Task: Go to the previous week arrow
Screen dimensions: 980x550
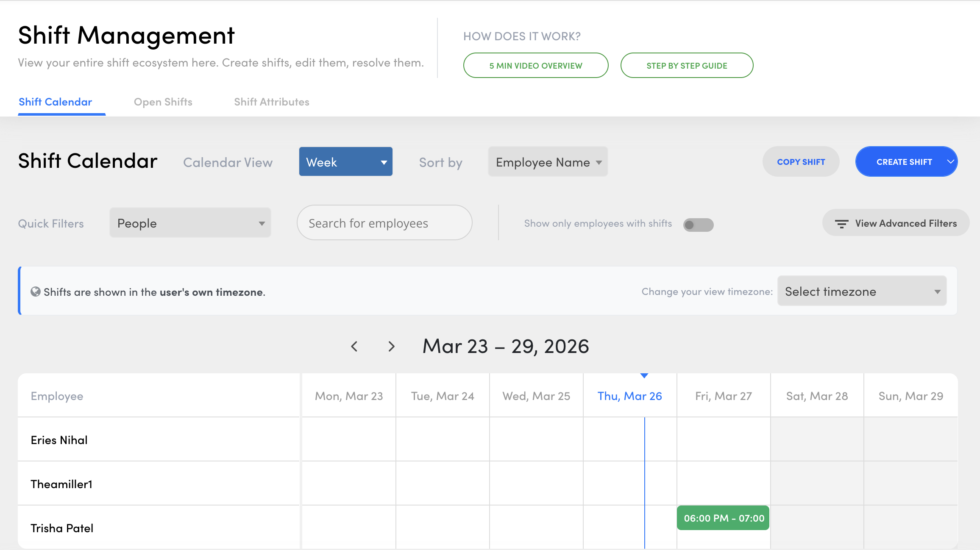Action: pos(354,347)
